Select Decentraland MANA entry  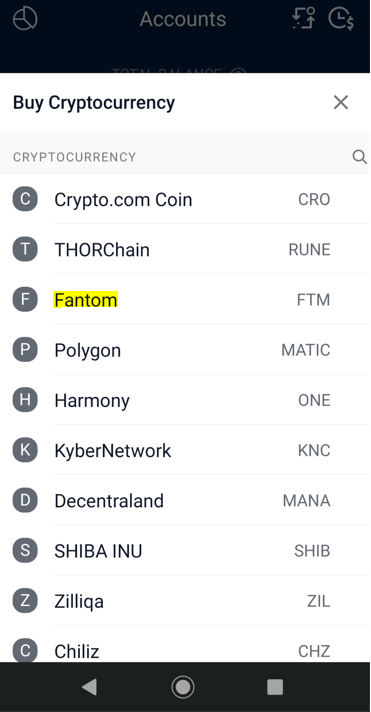(185, 500)
